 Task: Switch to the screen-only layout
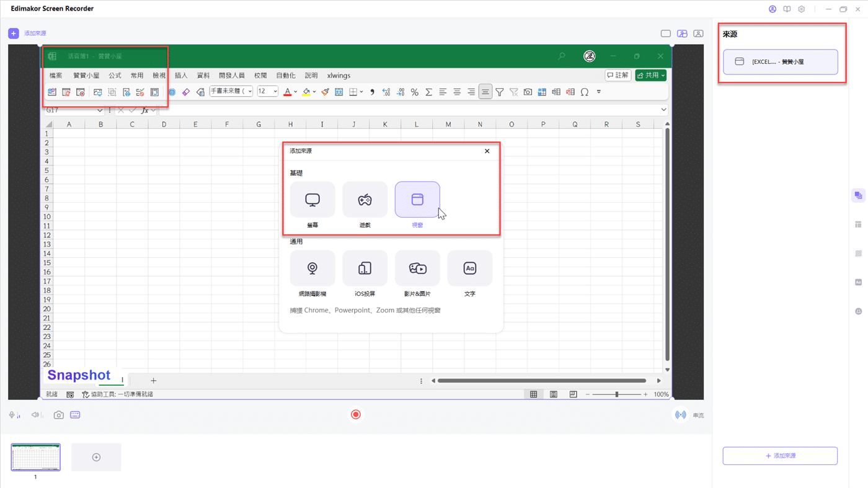(x=666, y=33)
